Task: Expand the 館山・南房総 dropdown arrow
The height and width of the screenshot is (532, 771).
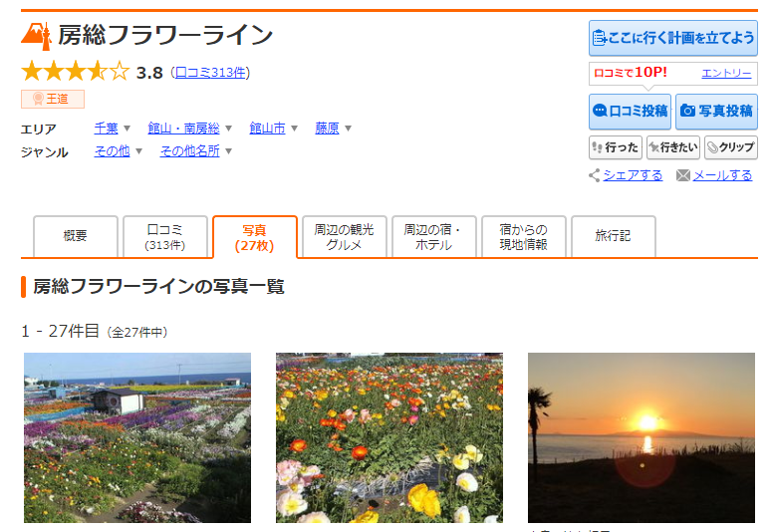Action: click(229, 129)
